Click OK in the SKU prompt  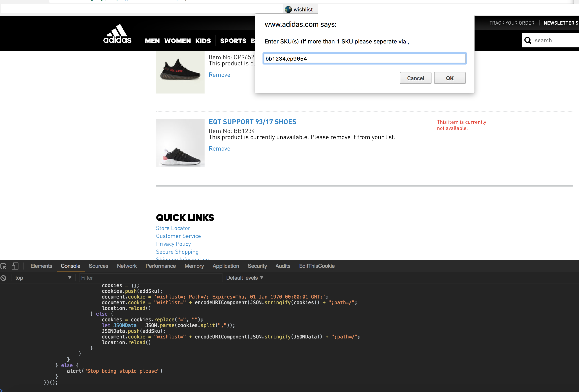tap(450, 78)
